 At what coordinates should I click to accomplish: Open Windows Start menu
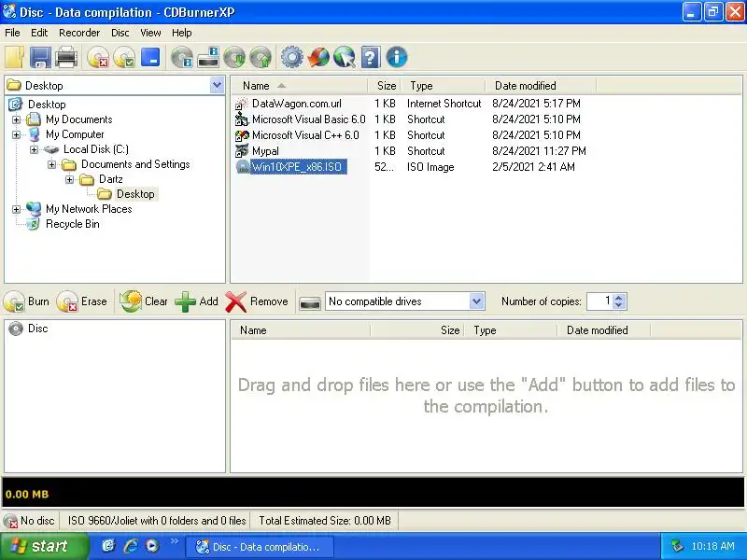point(44,546)
